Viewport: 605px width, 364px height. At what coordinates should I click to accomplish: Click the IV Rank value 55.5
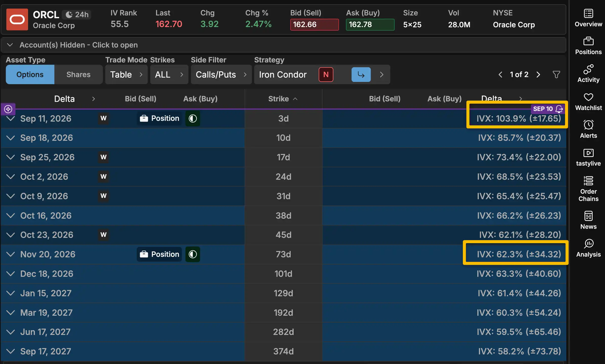pos(120,24)
